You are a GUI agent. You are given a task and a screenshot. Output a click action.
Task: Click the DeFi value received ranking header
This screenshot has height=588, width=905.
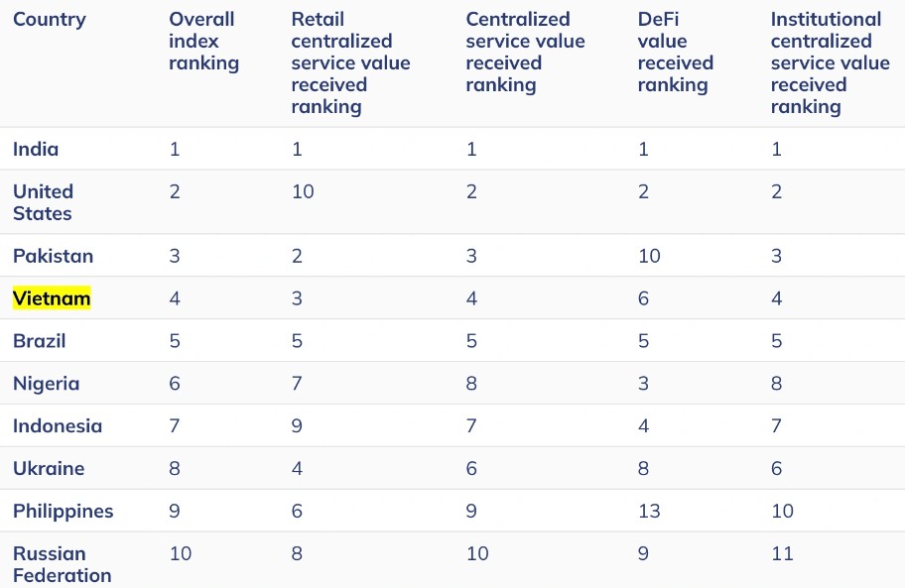[673, 52]
